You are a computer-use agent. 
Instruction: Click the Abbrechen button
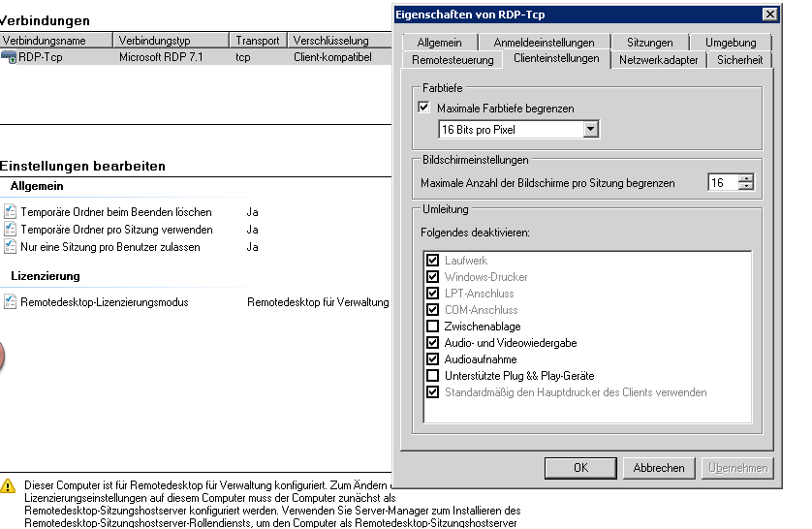click(659, 468)
